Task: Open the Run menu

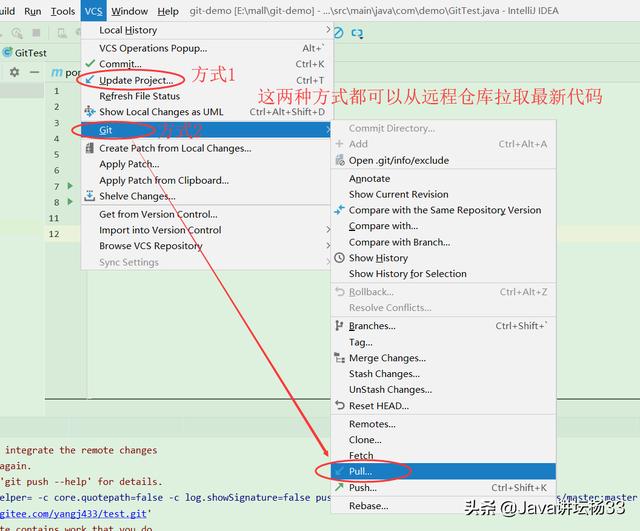Action: point(33,11)
